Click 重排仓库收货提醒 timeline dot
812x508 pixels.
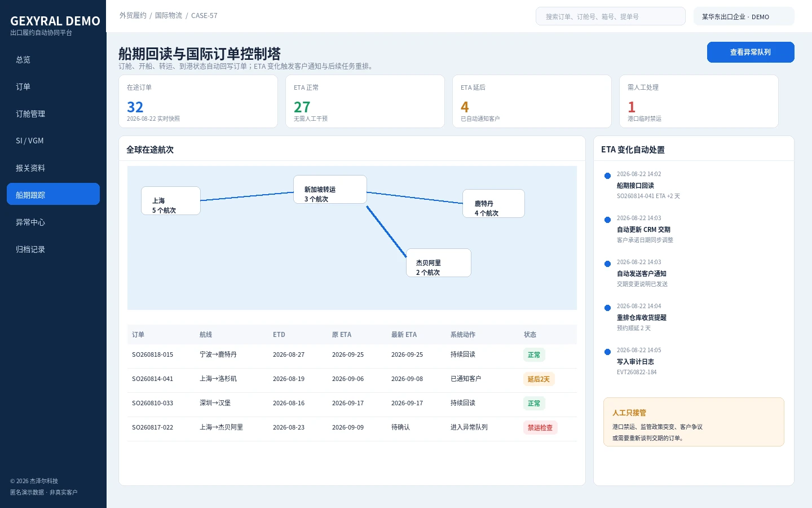[607, 308]
